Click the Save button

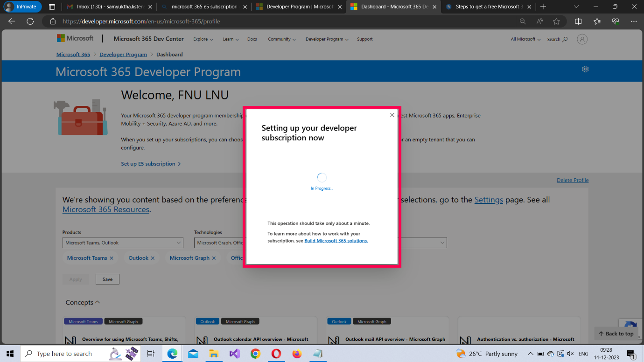[x=107, y=279]
